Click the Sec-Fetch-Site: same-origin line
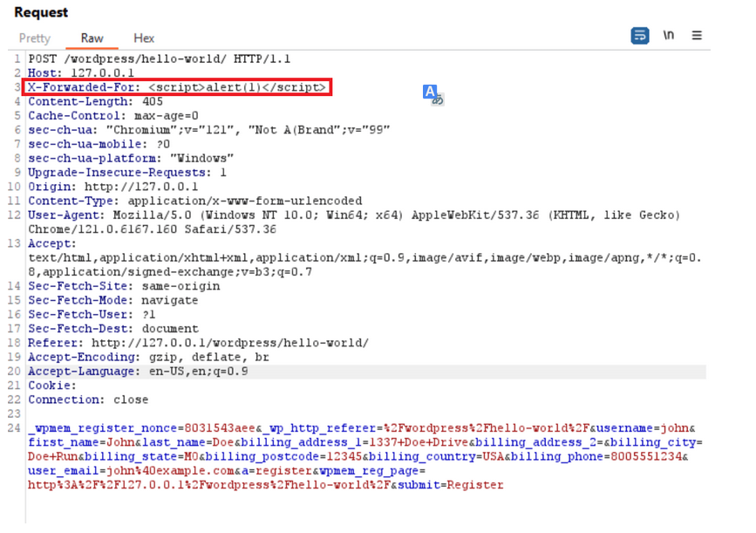 coord(124,286)
